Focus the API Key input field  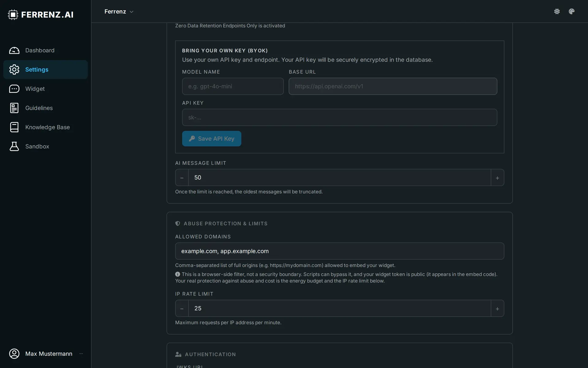(340, 117)
